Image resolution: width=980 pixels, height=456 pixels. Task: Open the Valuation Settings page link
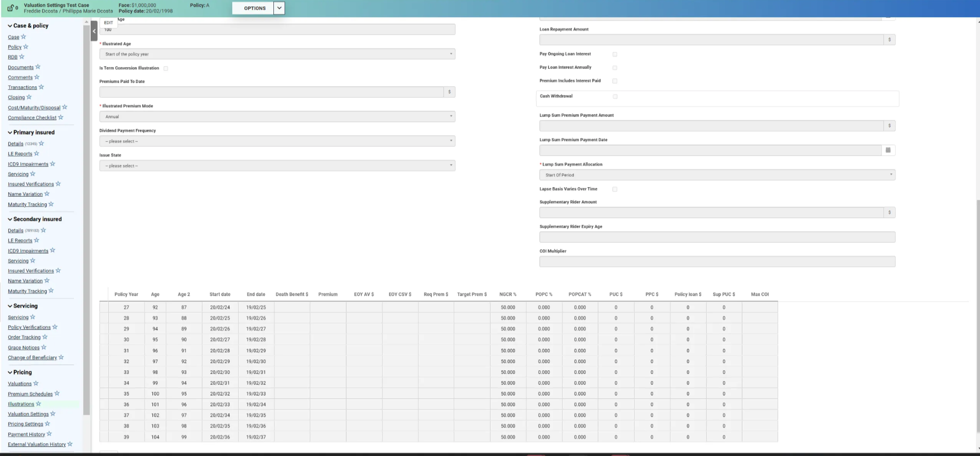(x=28, y=414)
